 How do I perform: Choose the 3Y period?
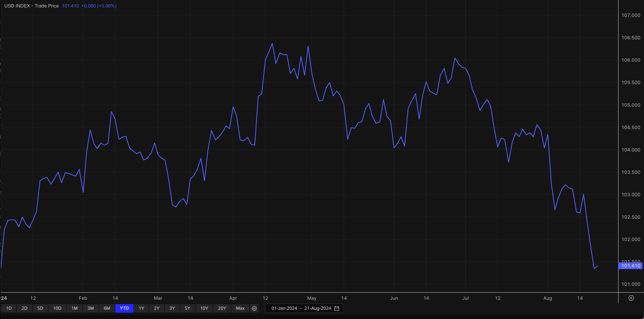tap(172, 308)
